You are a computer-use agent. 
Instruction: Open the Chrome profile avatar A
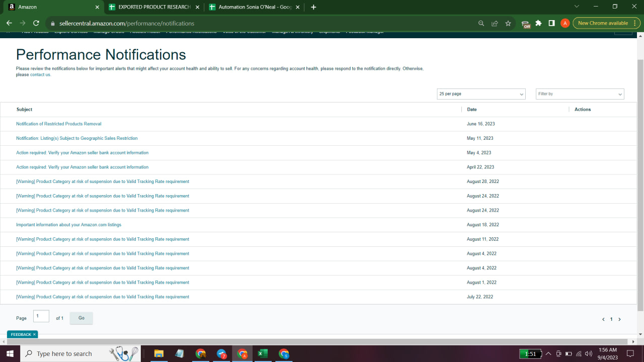pyautogui.click(x=565, y=23)
